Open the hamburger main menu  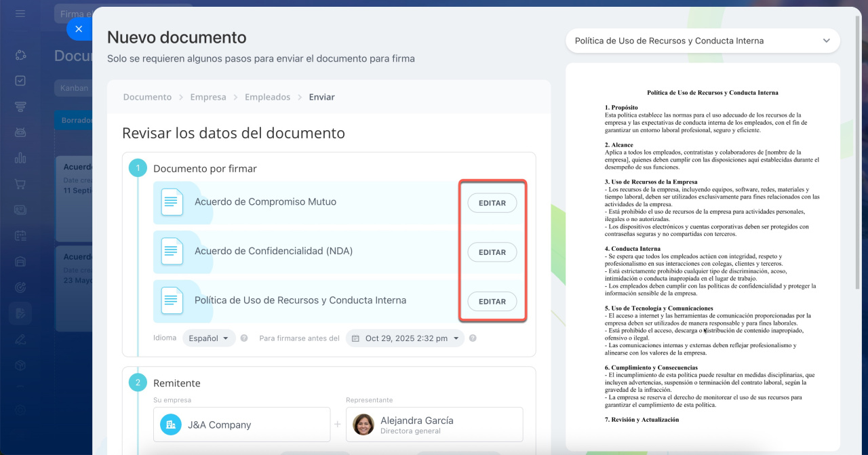pyautogui.click(x=20, y=14)
